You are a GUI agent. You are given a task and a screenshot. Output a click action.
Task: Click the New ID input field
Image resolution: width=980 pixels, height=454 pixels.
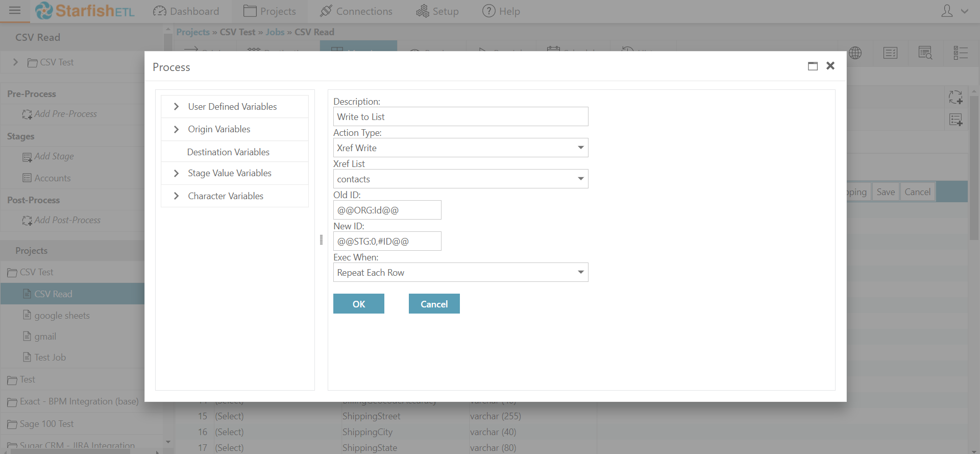click(x=387, y=241)
